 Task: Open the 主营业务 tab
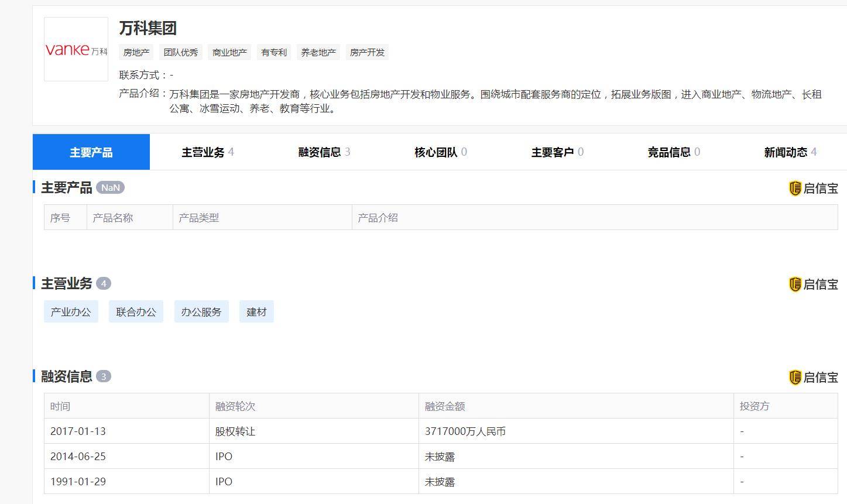click(x=208, y=152)
